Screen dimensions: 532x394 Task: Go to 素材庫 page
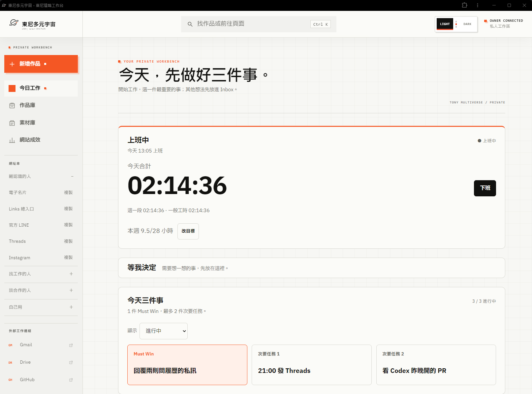[41, 123]
